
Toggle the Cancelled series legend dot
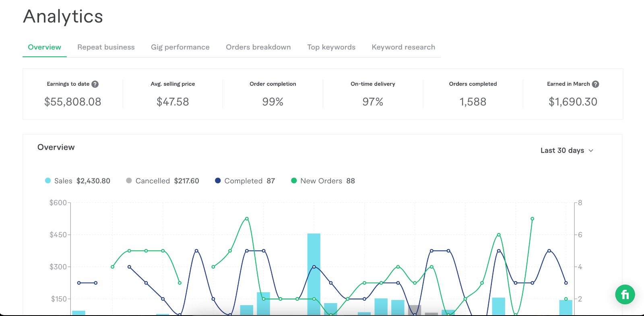click(129, 181)
